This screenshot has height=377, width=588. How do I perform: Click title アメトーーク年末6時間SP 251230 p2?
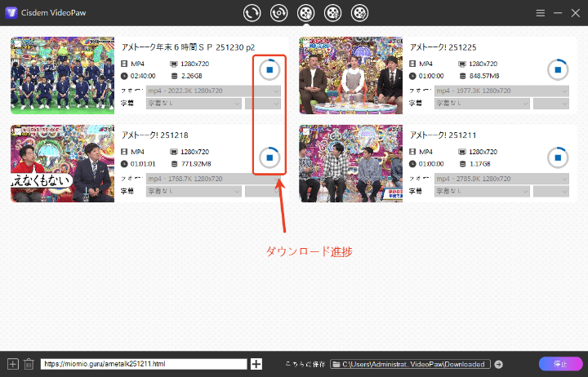tap(189, 47)
